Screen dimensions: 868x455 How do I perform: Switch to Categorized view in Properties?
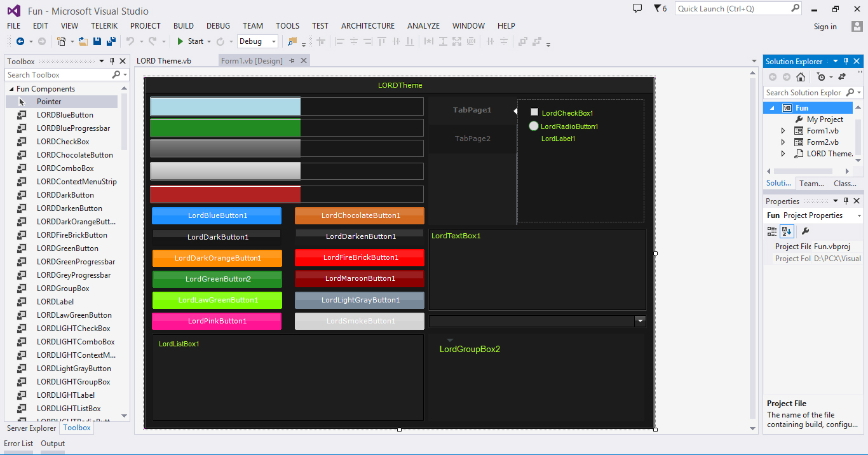click(773, 231)
